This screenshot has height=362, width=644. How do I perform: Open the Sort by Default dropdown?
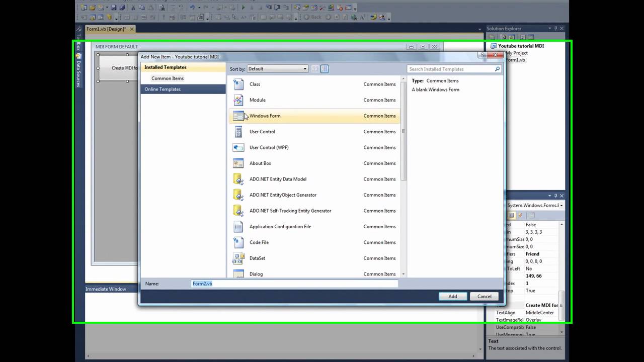click(x=277, y=69)
